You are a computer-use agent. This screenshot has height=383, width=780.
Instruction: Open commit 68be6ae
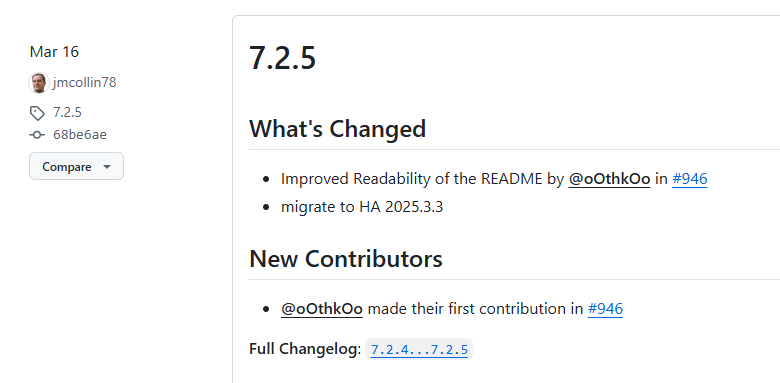point(80,135)
